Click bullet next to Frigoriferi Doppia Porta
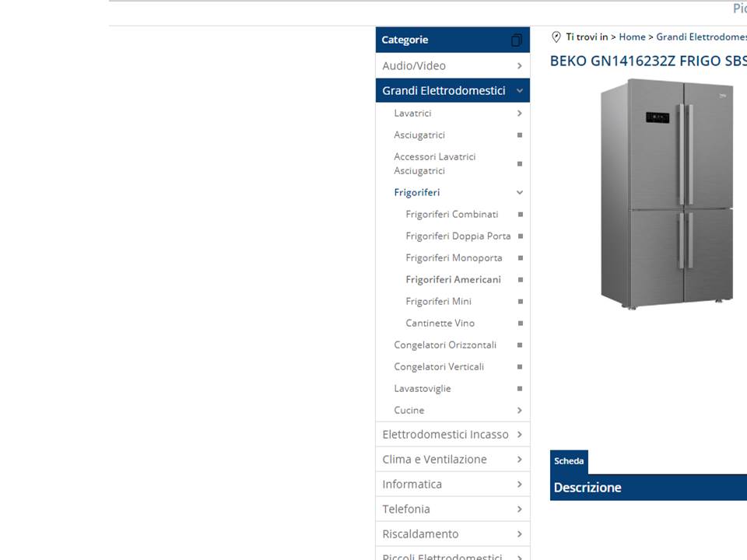 point(521,236)
